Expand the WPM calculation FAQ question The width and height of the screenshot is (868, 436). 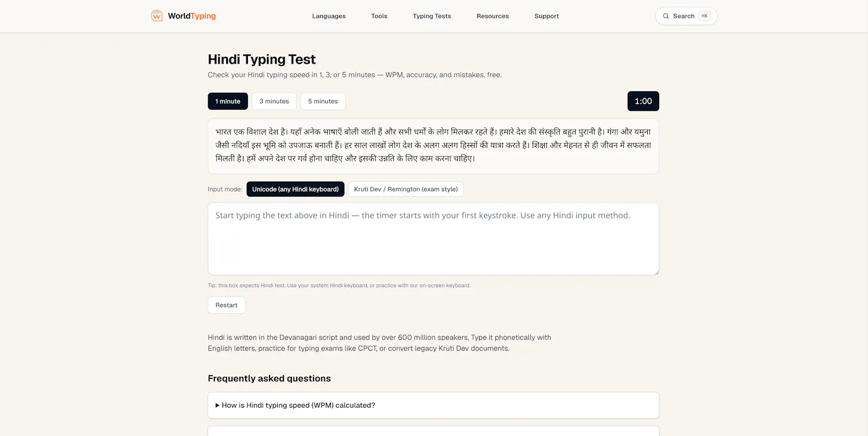pos(433,405)
